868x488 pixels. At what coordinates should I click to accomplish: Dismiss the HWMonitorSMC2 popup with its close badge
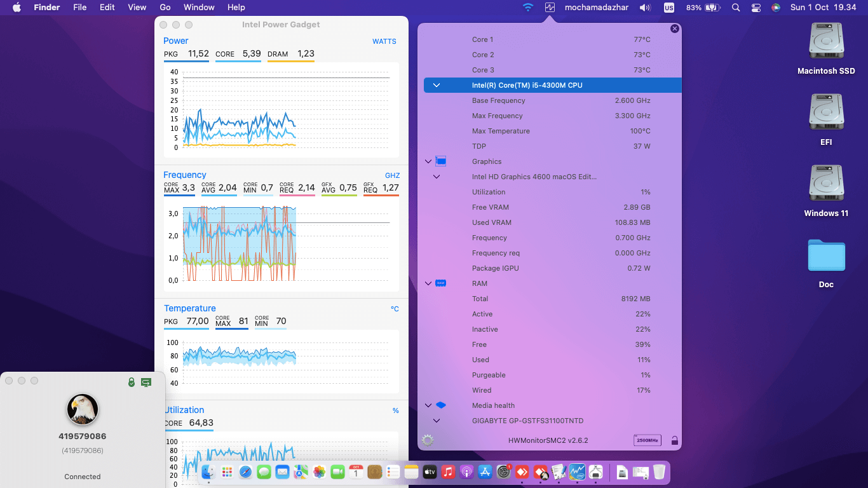674,29
